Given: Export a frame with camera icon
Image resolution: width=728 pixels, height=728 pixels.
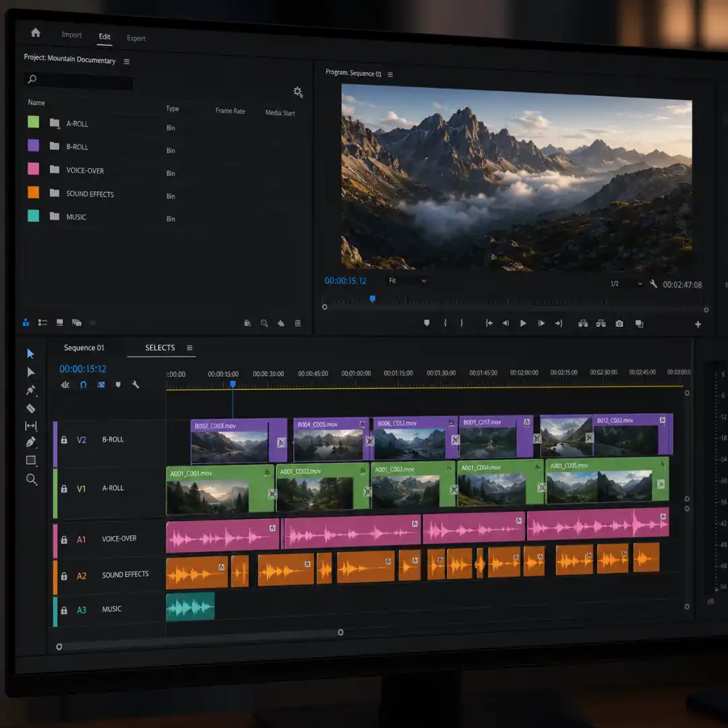Looking at the screenshot, I should [619, 324].
